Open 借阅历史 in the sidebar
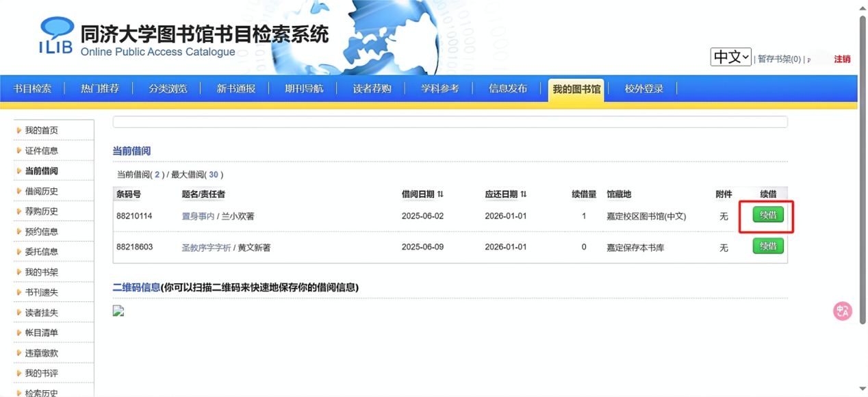 tap(42, 191)
